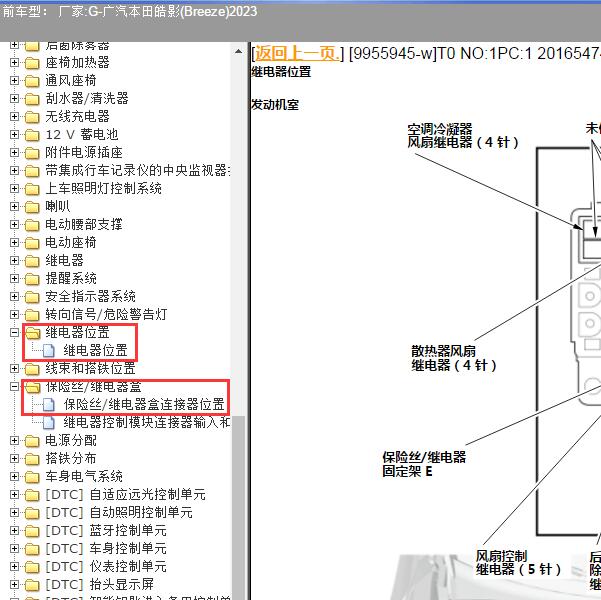Select the [DTC] 自适应远光控制单元 folder icon
601x600 pixels.
click(x=32, y=495)
